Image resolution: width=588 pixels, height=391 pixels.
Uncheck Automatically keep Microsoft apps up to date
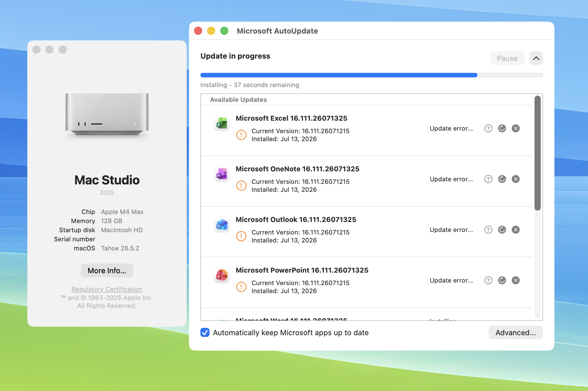[x=205, y=332]
